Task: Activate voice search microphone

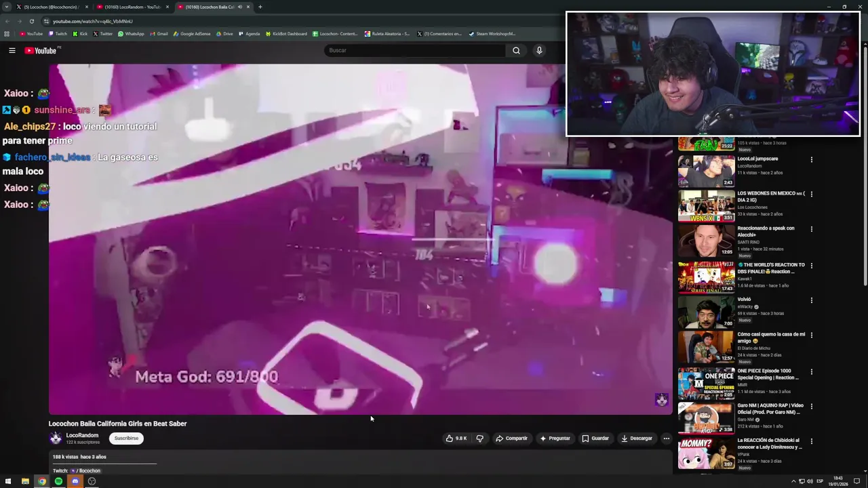Action: (x=539, y=50)
